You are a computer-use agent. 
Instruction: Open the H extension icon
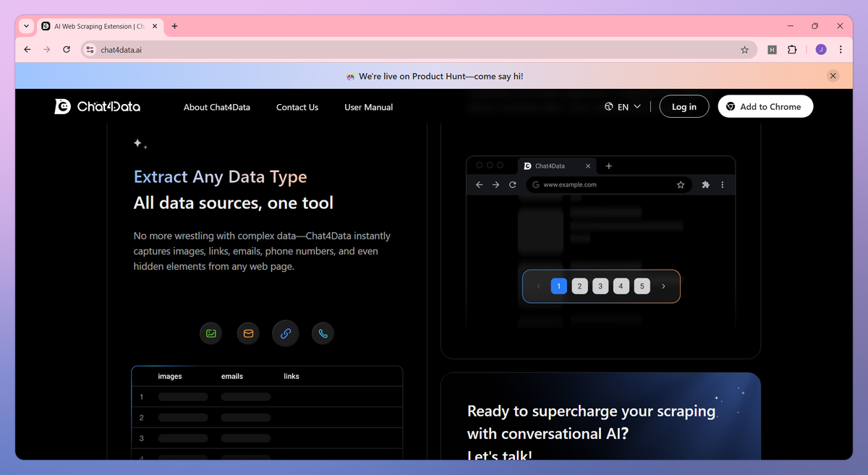coord(772,50)
